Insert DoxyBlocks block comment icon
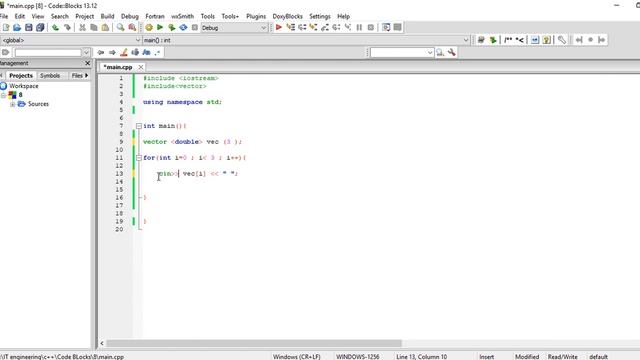Image resolution: width=640 pixels, height=360 pixels. [508, 40]
